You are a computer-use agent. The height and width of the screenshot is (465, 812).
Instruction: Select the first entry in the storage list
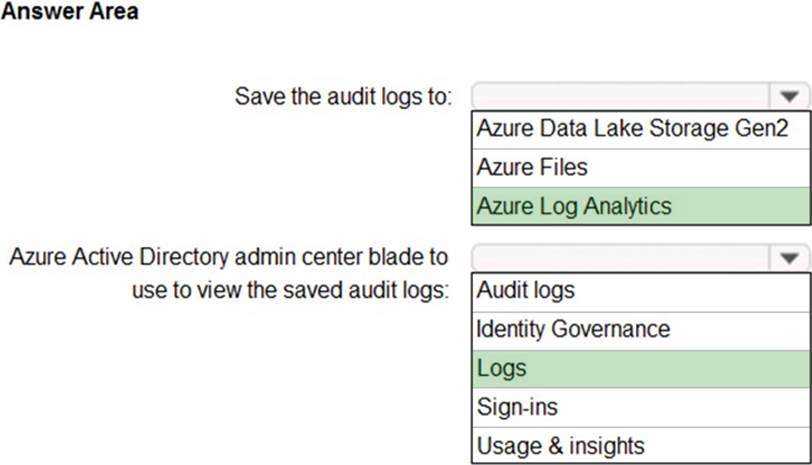point(640,129)
